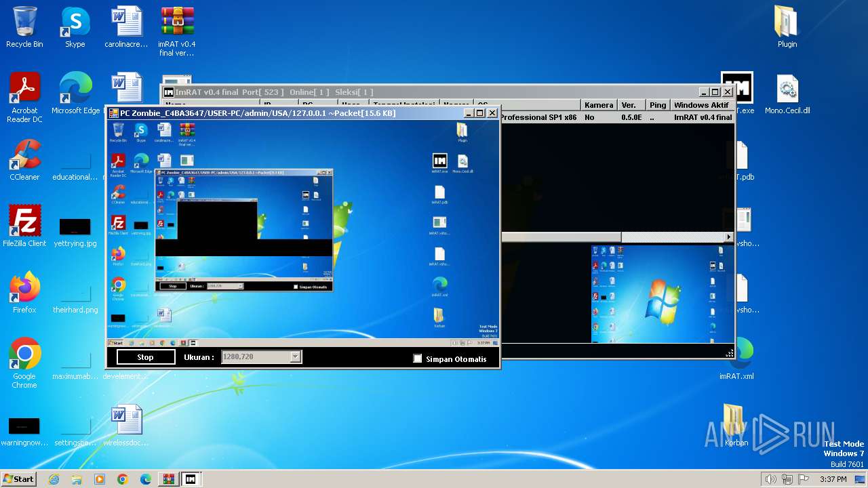Image resolution: width=868 pixels, height=488 pixels.
Task: Open the Microsoft Edge desktop shortcut
Action: [x=75, y=94]
